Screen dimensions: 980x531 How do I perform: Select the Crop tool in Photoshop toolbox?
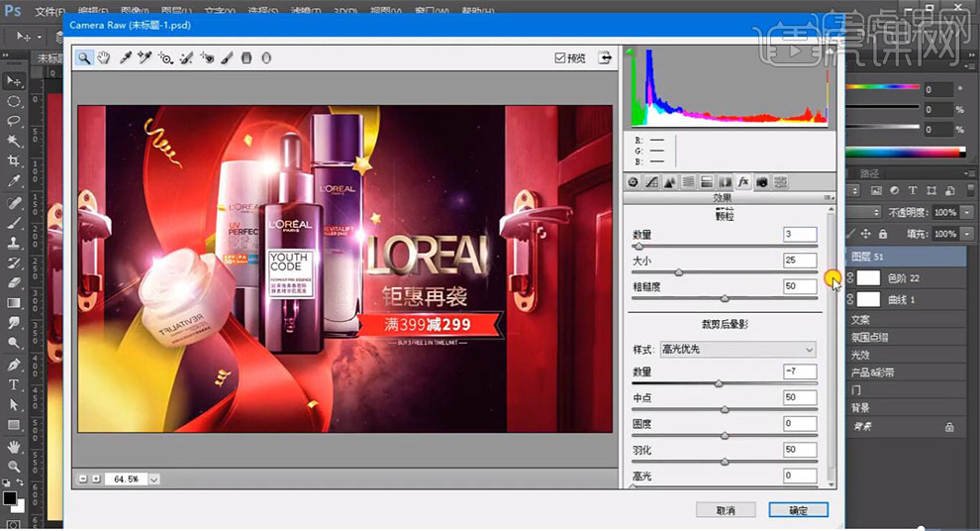point(13,160)
